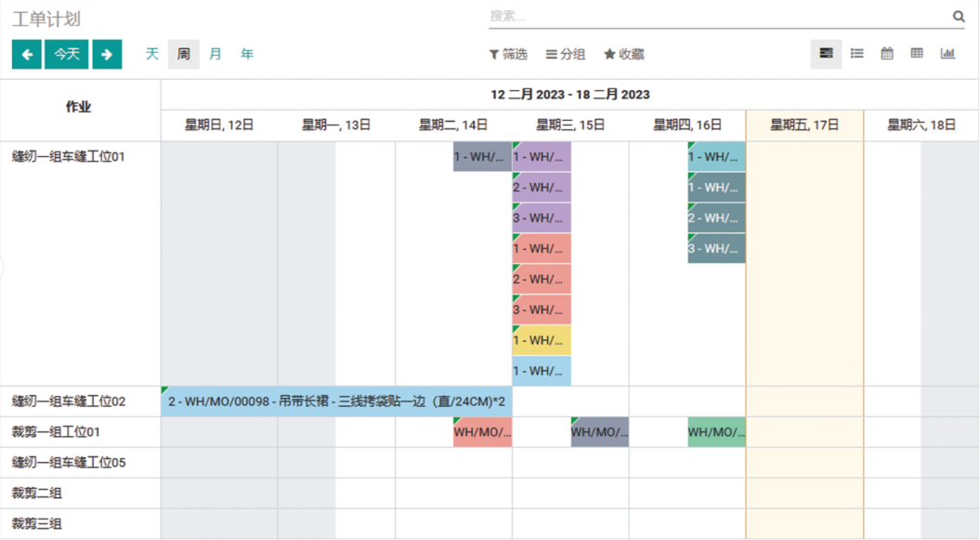Go to previous week with left arrow

coord(27,55)
